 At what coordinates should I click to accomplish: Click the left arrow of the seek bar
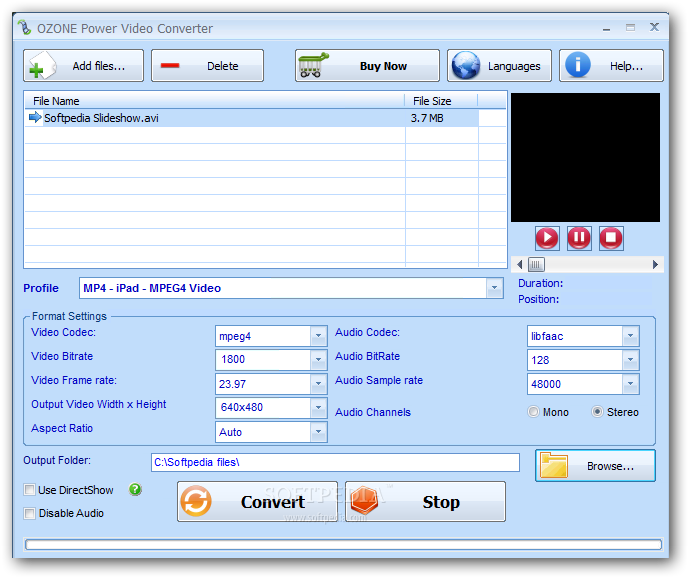[x=520, y=265]
